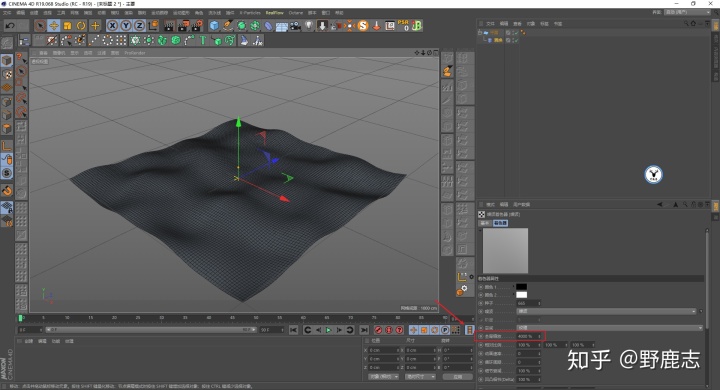Open the space dropdown below noise
Viewport: 720px width, 390px height.
point(610,328)
